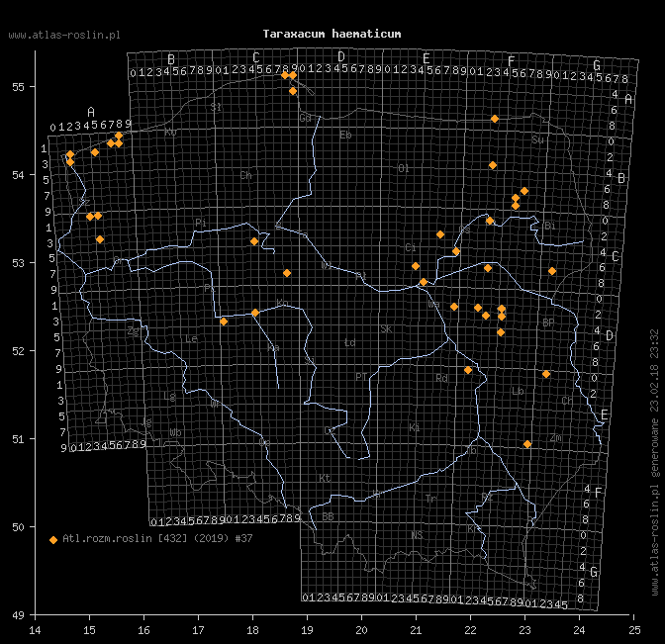
Task: Select the vertical generowane 23.02.18 23:32 text
Action: [x=655, y=403]
